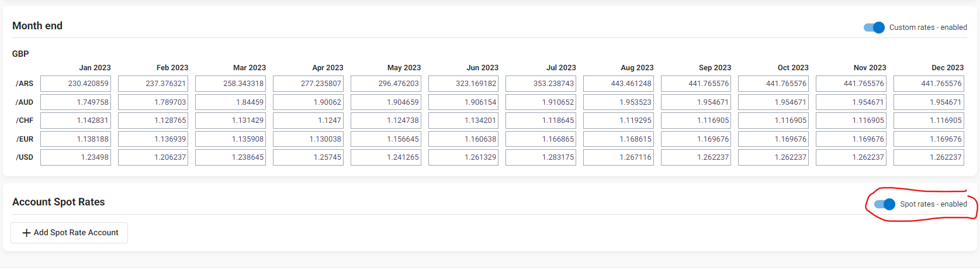Focus the USD Apr 2023 field 1.25745

point(308,157)
